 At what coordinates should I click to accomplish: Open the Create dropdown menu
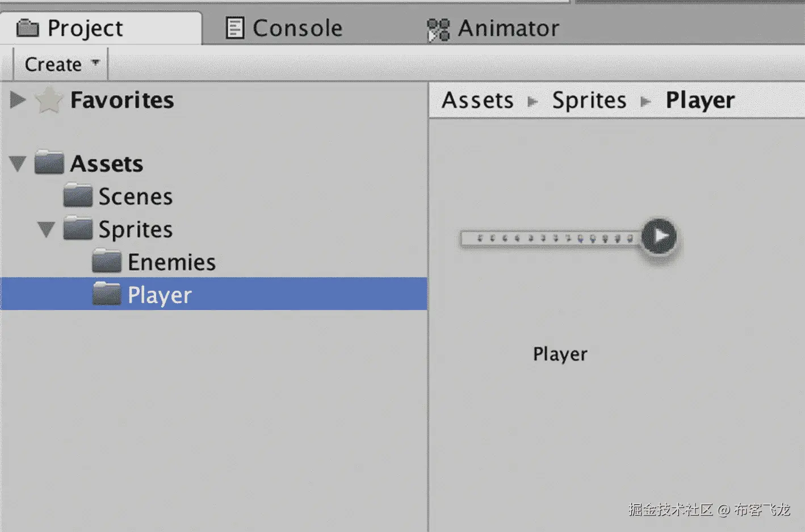click(61, 64)
